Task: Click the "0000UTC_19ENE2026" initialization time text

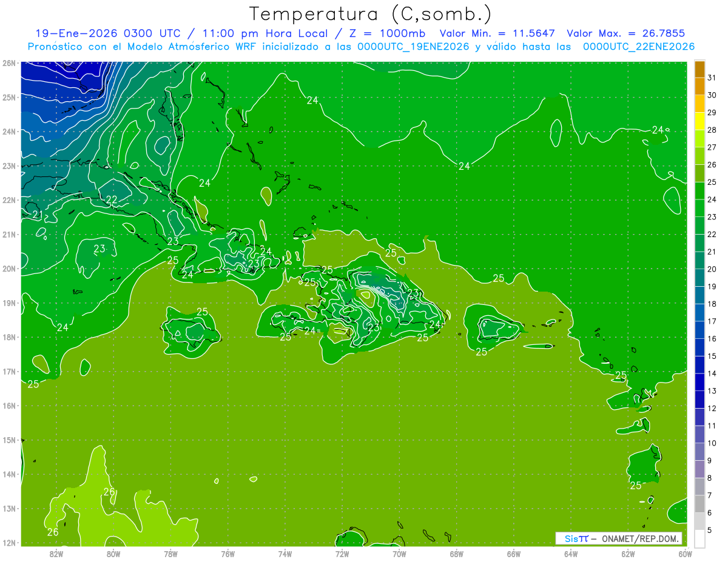Action: [x=413, y=47]
